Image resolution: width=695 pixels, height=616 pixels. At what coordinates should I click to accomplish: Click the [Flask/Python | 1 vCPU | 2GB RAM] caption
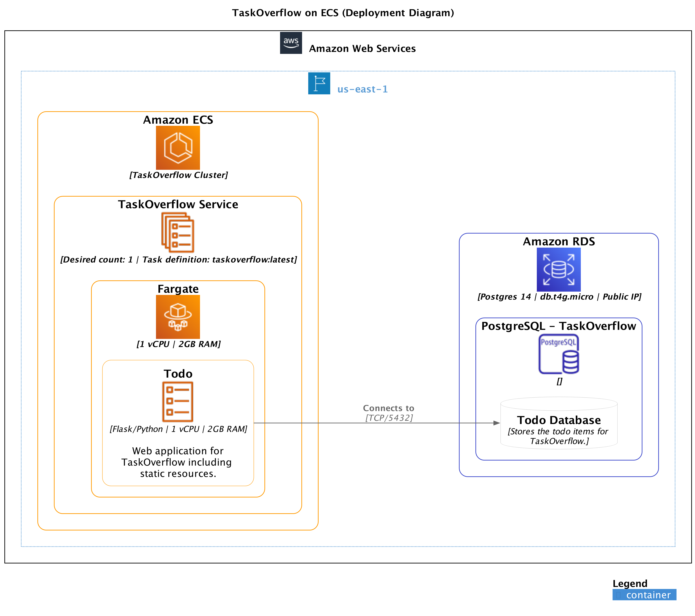tap(178, 429)
